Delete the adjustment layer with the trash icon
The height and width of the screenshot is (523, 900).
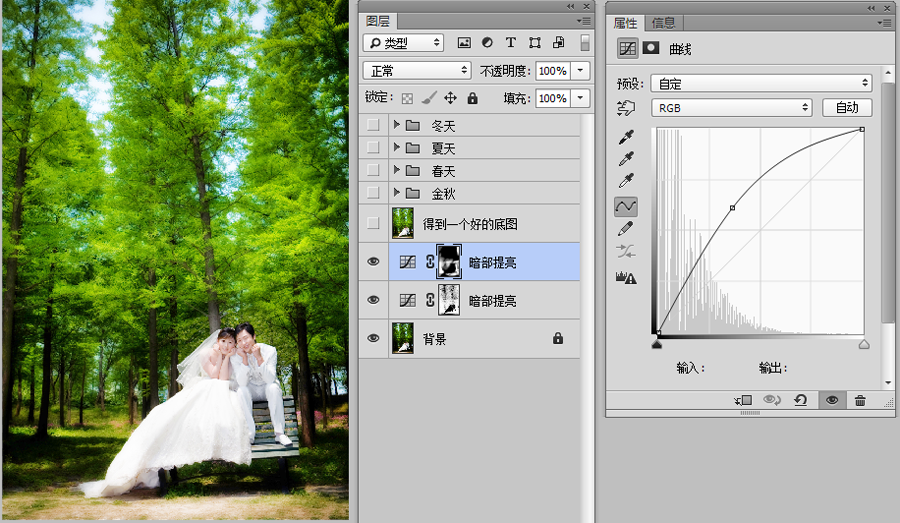click(860, 400)
